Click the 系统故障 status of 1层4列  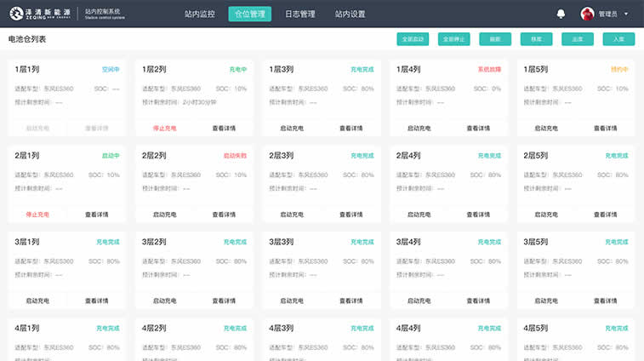point(489,70)
